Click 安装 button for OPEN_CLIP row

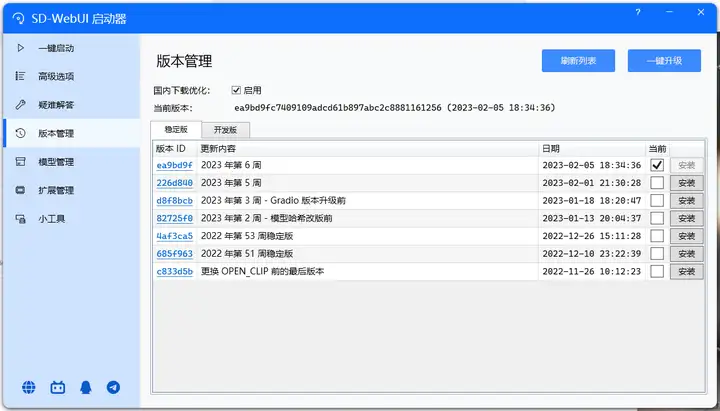click(686, 271)
